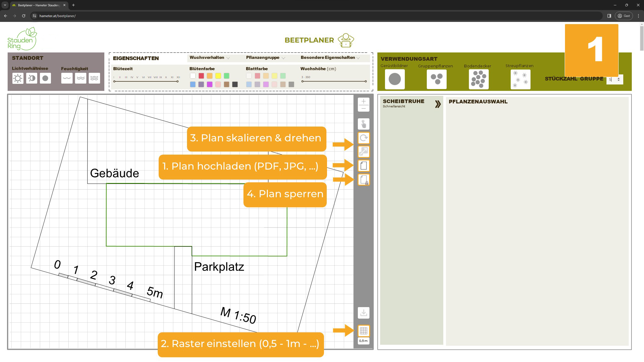Click the Stückzahl Gruppe number field

tap(612, 79)
